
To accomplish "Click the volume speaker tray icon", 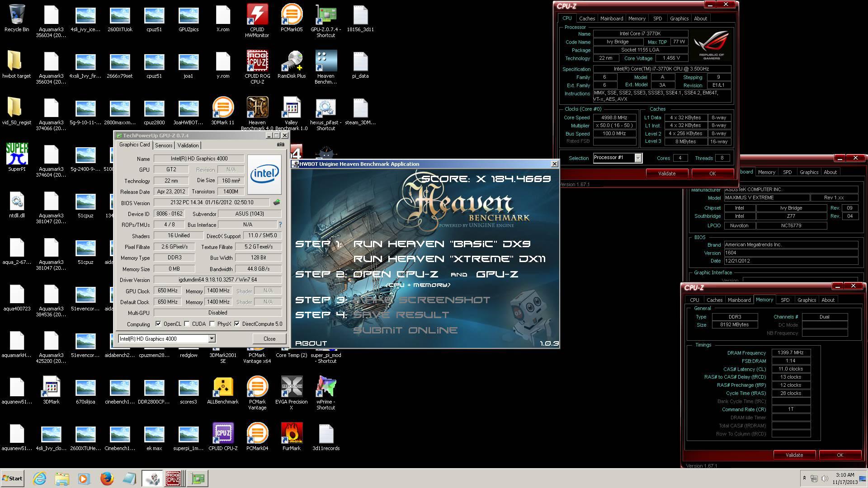I will [x=825, y=479].
